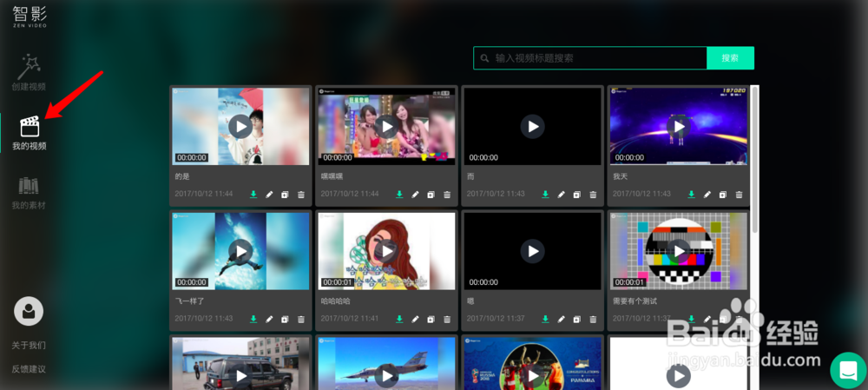Image resolution: width=868 pixels, height=390 pixels.
Task: Click the green 搜索 search button
Action: click(730, 58)
